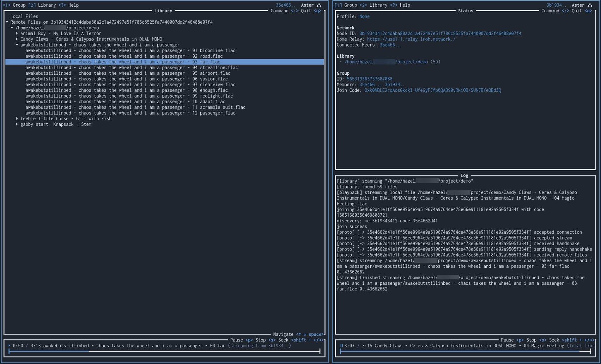This screenshot has height=364, width=601.
Task: Collapse the /home/hazel project/demo folder node
Action: pyautogui.click(x=12, y=28)
